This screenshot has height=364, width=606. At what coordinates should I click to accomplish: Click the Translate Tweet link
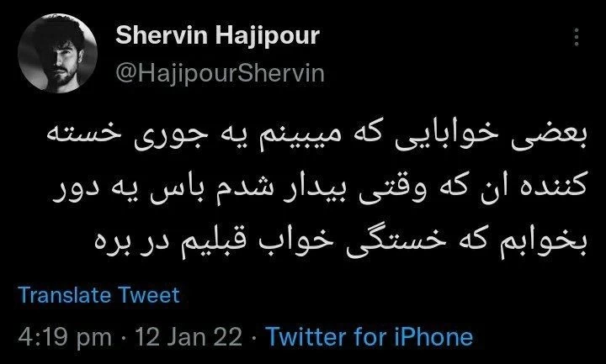(x=99, y=295)
